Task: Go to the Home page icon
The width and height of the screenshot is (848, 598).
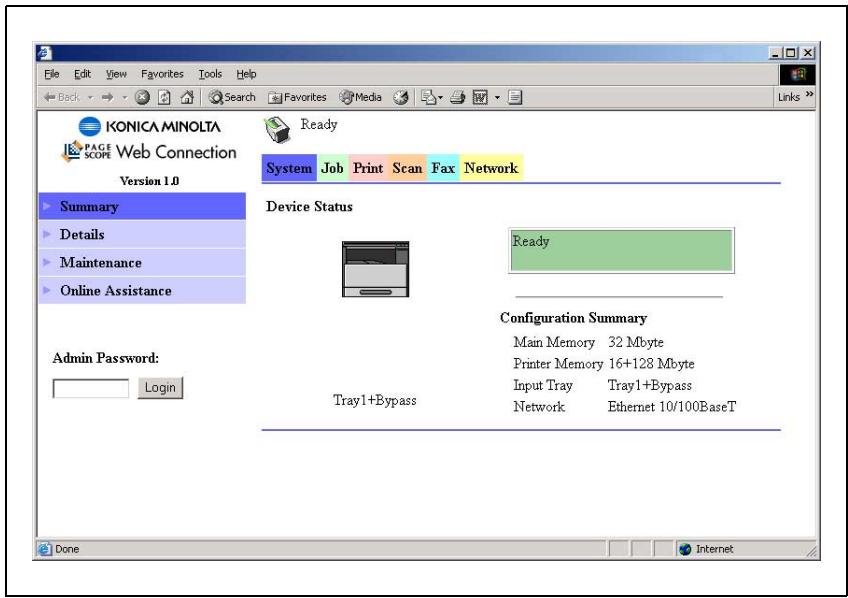Action: pos(187,97)
